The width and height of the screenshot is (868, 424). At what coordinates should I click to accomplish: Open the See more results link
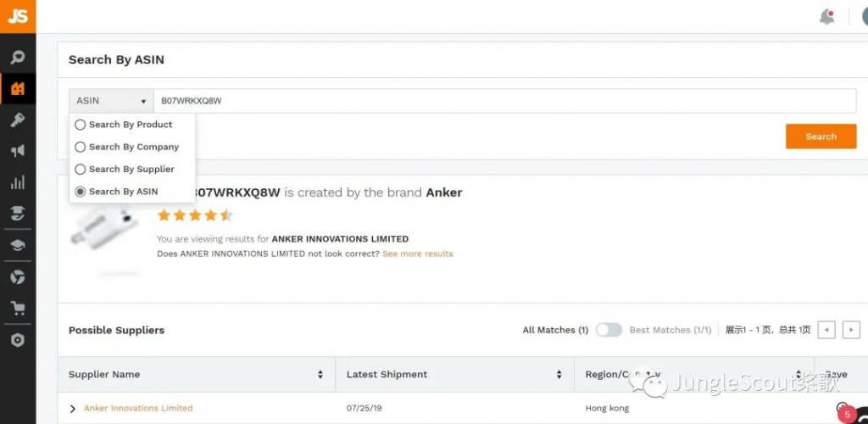pos(417,254)
